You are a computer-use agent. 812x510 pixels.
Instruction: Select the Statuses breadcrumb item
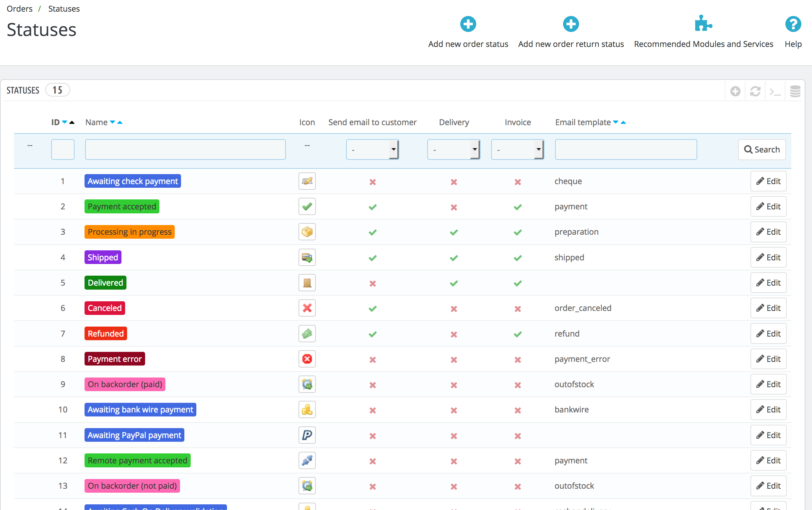click(x=64, y=8)
